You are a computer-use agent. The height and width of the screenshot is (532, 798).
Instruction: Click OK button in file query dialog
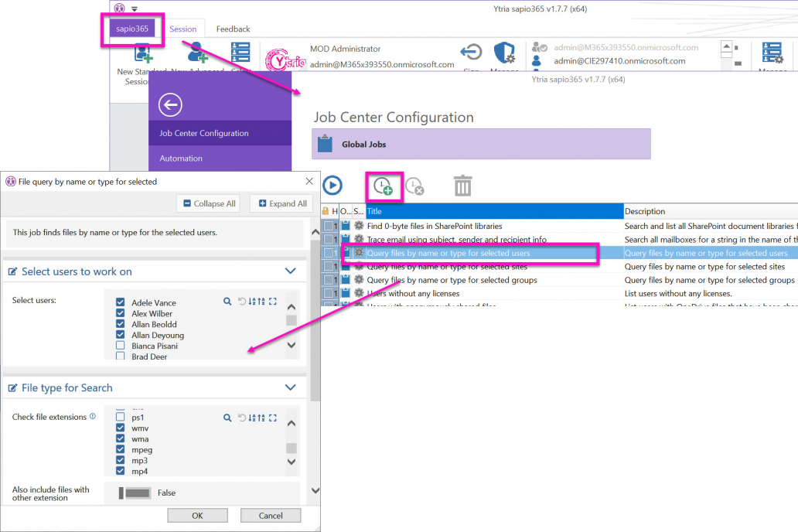point(197,515)
